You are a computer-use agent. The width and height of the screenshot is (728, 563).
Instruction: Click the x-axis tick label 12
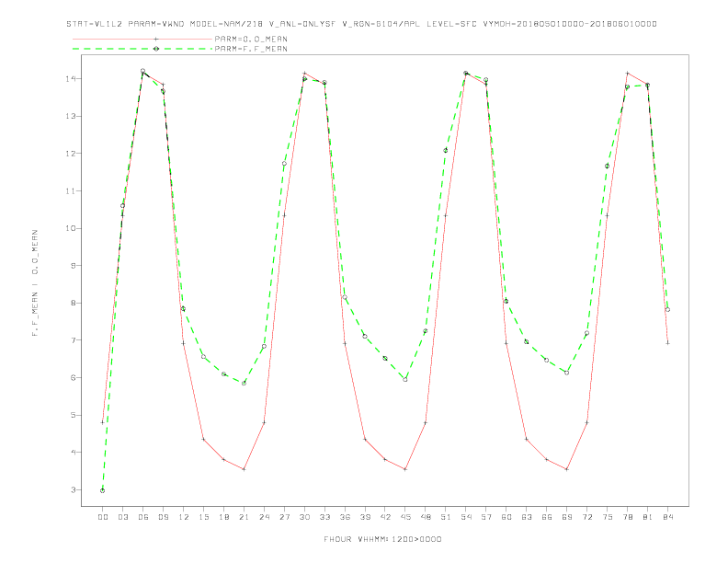(x=184, y=517)
